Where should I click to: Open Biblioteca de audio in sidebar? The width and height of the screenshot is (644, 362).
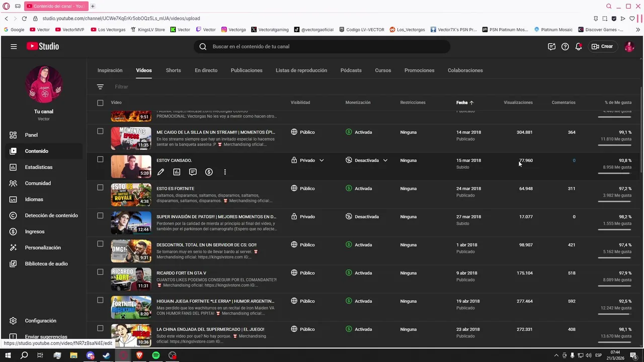coord(43,263)
